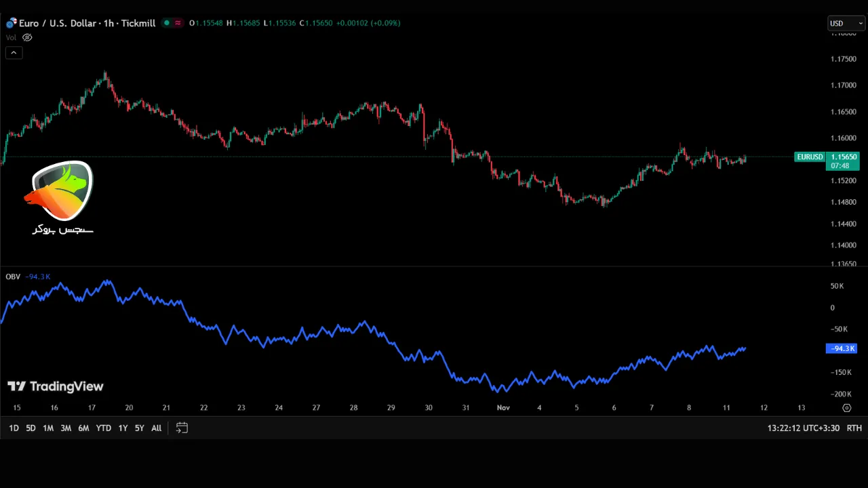Open chart settings gear at bottom right
Viewport: 868px width, 488px height.
(846, 408)
